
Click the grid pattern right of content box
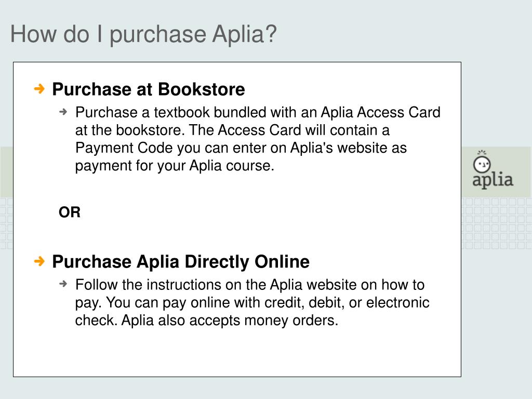coord(496,223)
